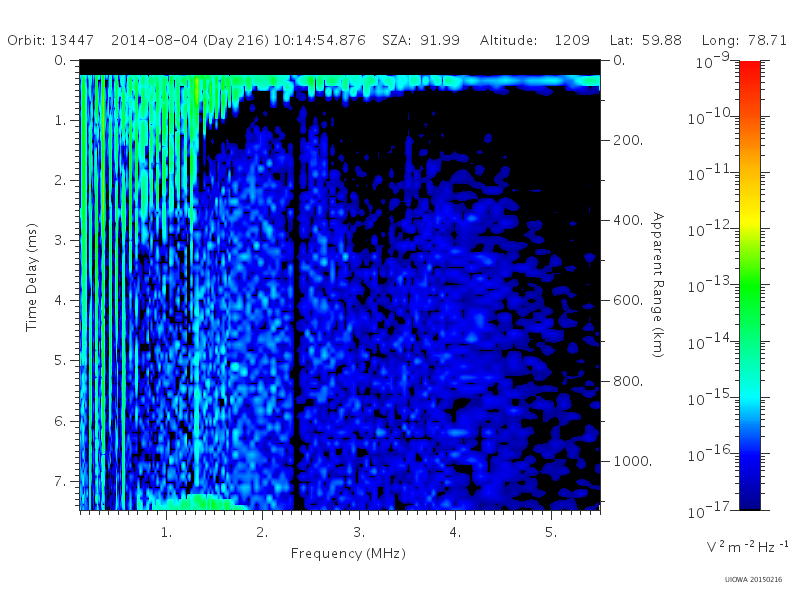This screenshot has height=600, width=800.
Task: Click Frequency axis tick label "1."
Action: (166, 532)
